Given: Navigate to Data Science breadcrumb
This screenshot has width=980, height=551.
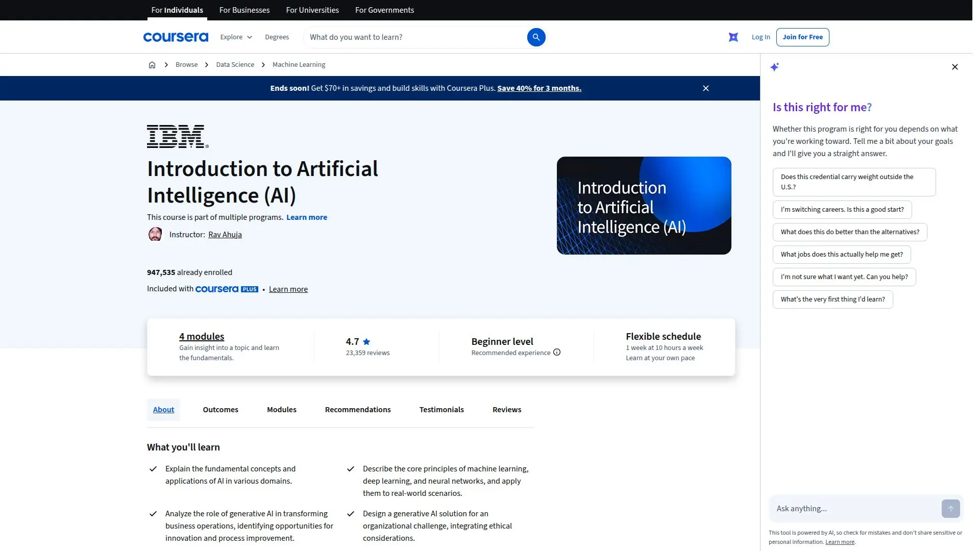Looking at the screenshot, I should pos(235,65).
